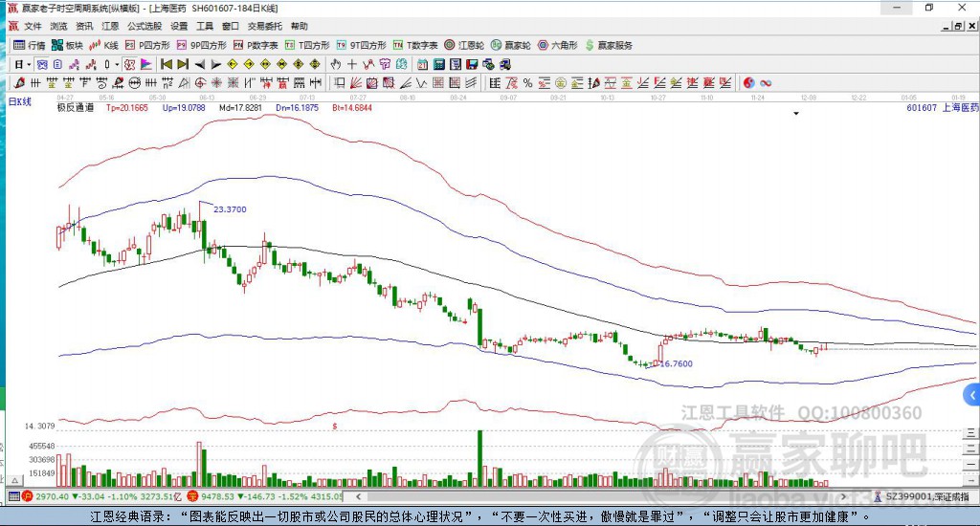Click the 601607 上海医药 stock label
The width and height of the screenshot is (980, 526).
(x=943, y=108)
